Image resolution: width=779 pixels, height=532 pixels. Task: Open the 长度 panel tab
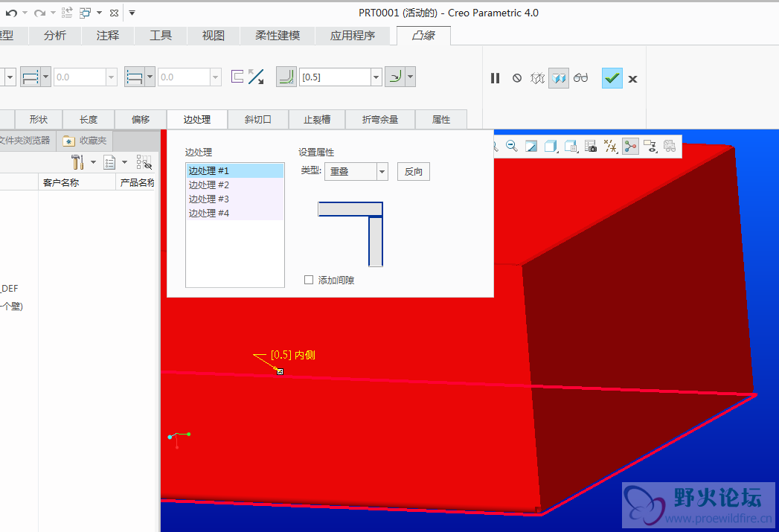pos(89,120)
